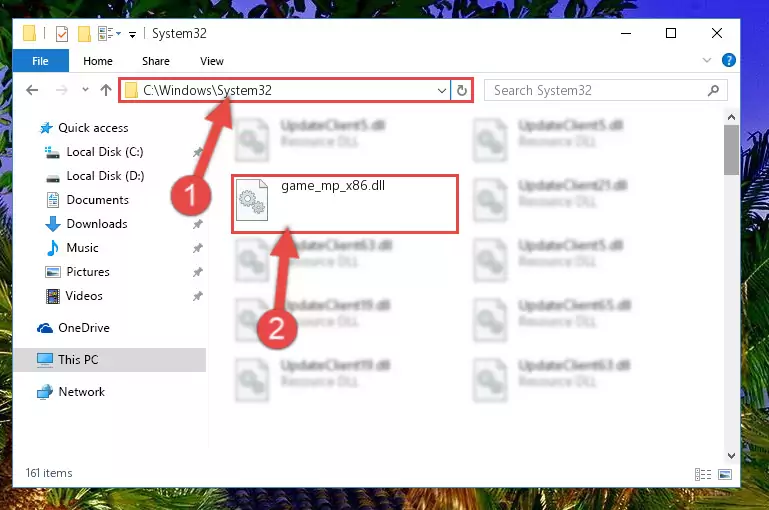Select Quick access in navigation pane
Image resolution: width=769 pixels, height=510 pixels.
(x=93, y=128)
